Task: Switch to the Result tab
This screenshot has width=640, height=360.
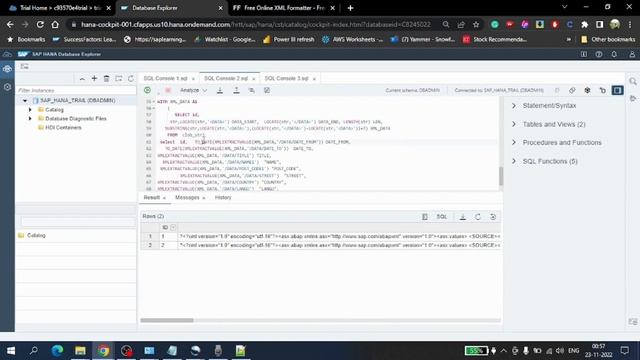Action: pos(151,198)
